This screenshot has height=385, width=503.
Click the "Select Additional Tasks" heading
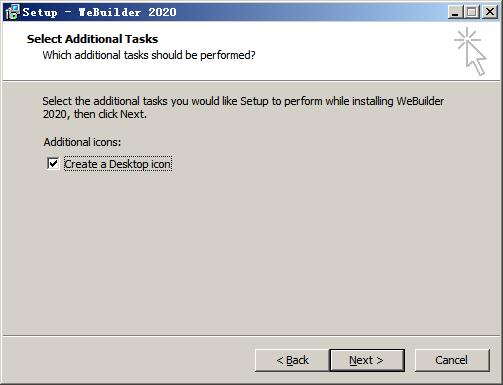92,39
